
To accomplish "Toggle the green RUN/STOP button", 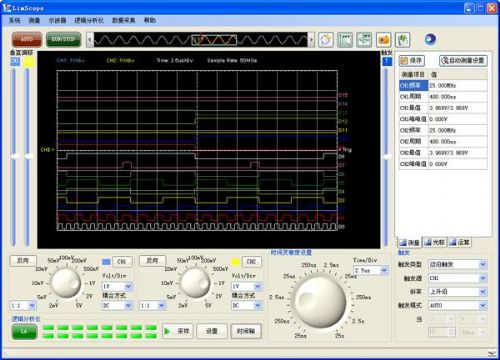I will [63, 39].
